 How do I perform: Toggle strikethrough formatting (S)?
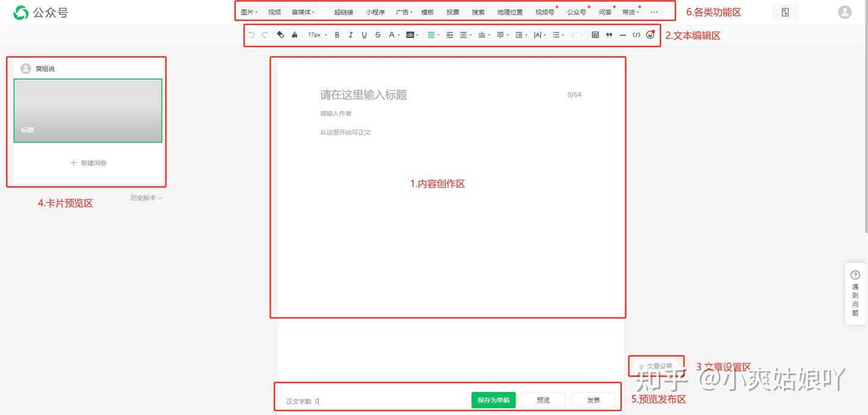coord(378,35)
